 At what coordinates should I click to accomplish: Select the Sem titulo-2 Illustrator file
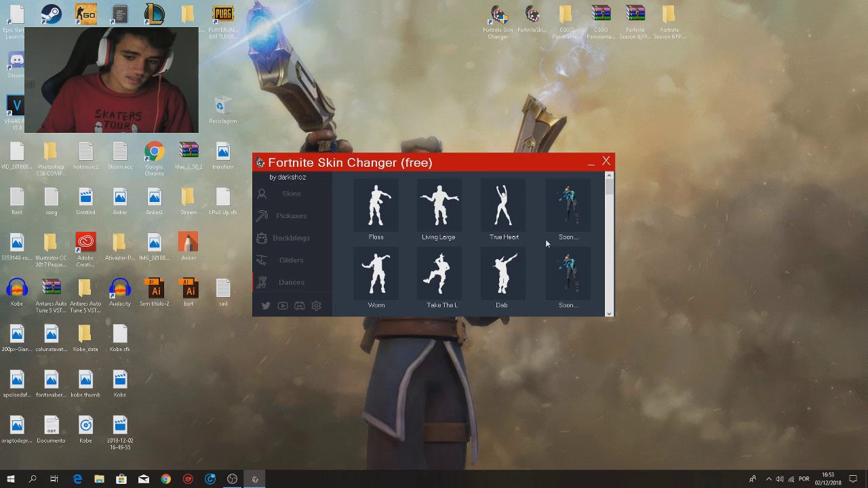[154, 292]
